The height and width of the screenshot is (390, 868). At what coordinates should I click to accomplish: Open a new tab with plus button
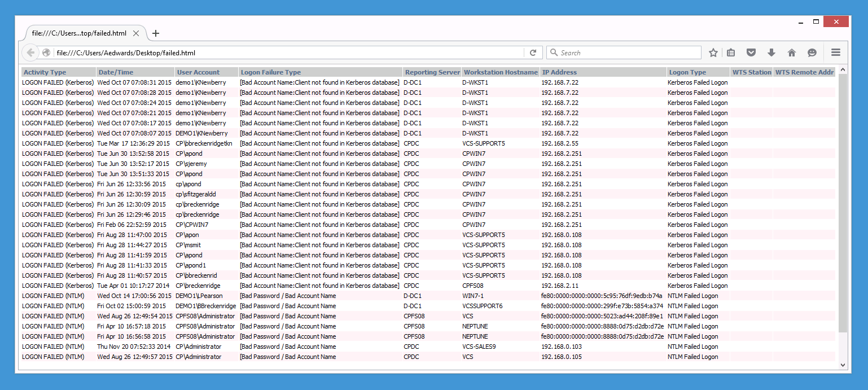click(156, 33)
